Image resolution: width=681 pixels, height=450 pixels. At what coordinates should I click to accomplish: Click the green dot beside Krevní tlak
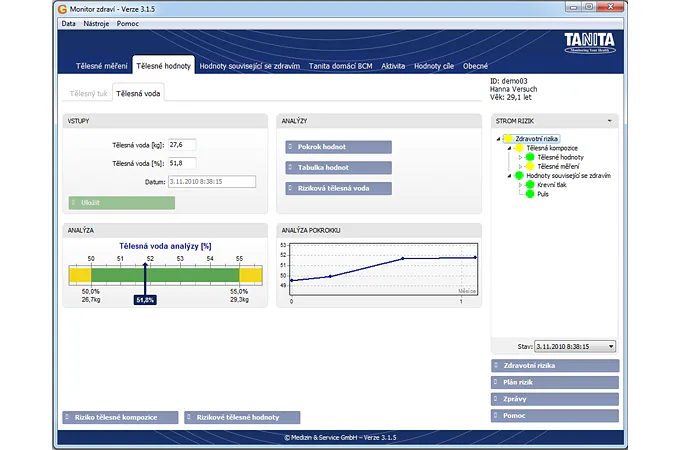[x=530, y=185]
